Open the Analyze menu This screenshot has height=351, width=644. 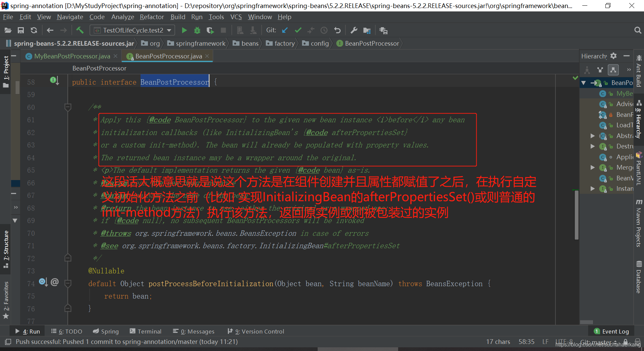tap(122, 17)
